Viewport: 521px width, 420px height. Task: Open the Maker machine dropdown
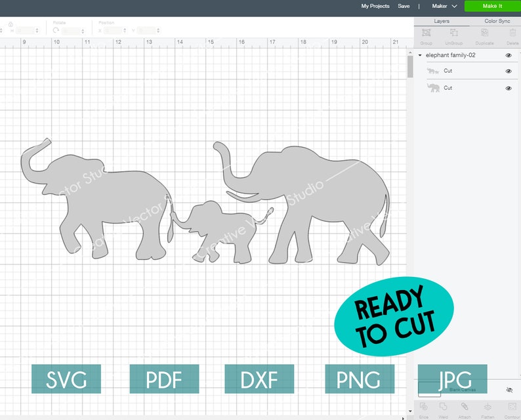444,6
